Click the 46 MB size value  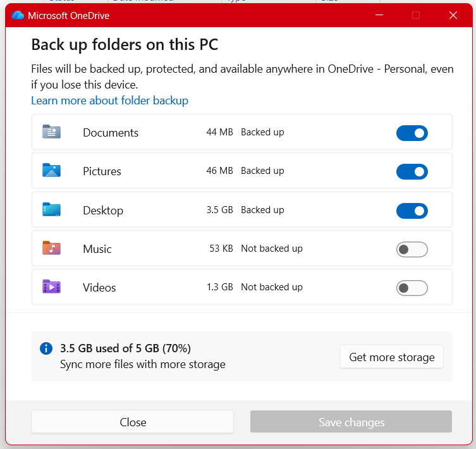click(219, 171)
